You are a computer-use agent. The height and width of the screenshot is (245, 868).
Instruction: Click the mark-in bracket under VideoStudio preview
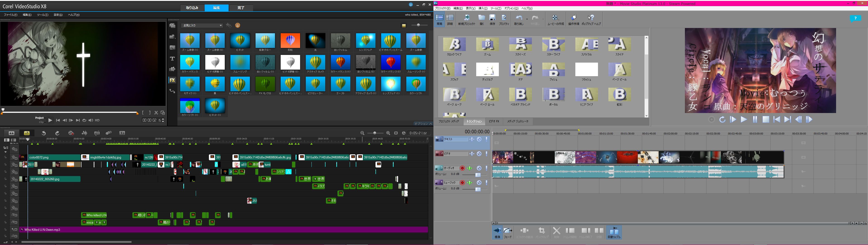[143, 113]
